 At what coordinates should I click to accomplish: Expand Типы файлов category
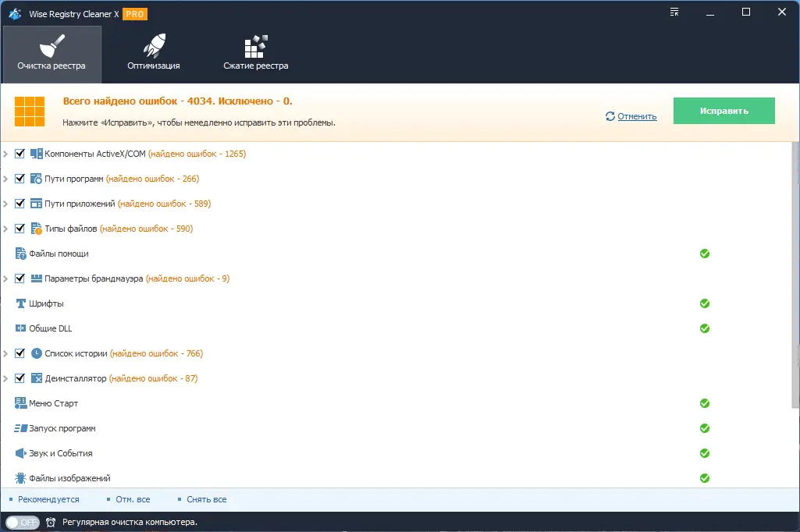tap(5, 229)
